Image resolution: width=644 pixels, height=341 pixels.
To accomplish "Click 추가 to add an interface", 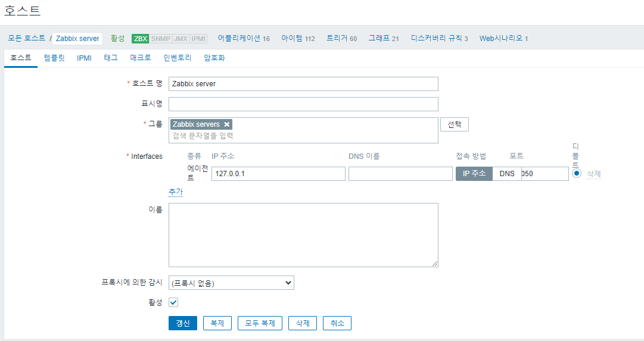I will 176,192.
